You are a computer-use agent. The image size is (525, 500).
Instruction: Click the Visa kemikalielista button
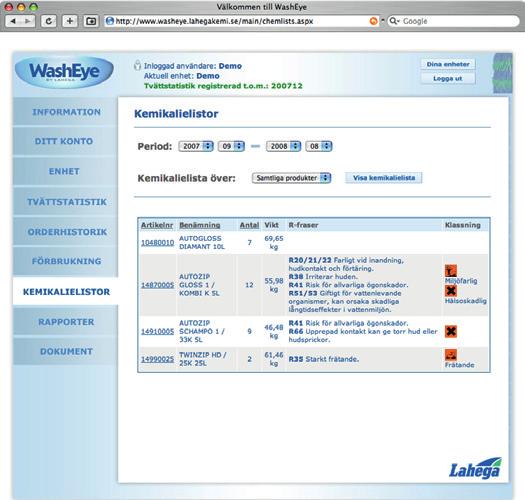coord(384,178)
